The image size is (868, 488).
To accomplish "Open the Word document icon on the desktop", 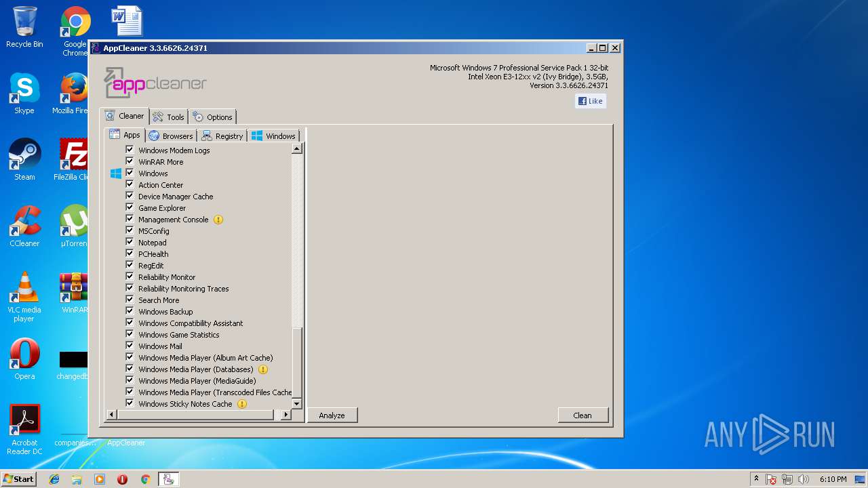I will point(127,20).
